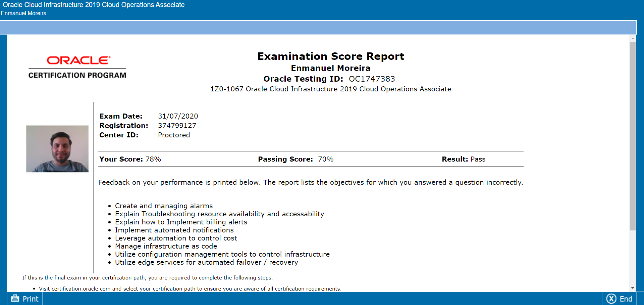Click registration number 374799127
644x305 pixels.
(177, 126)
